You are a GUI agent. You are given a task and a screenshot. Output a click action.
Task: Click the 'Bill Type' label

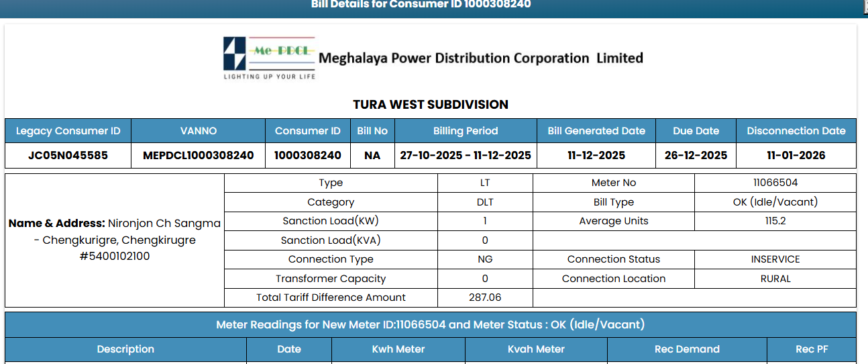pos(614,202)
